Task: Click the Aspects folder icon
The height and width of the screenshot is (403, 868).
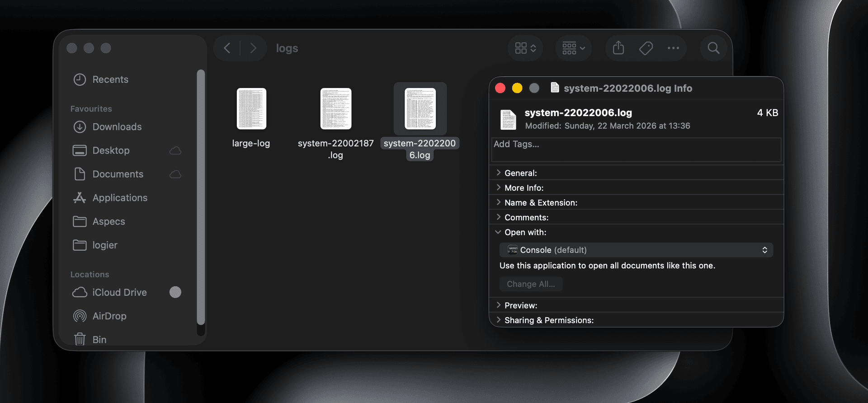Action: pyautogui.click(x=80, y=221)
